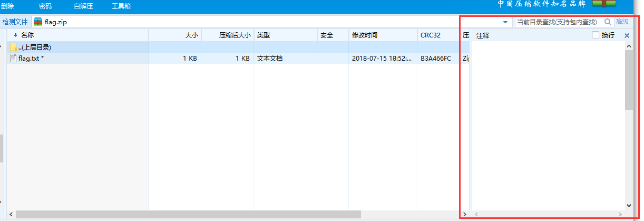Focus the 当前目录查找 search field
Viewport: 644px width, 221px height.
pyautogui.click(x=558, y=22)
